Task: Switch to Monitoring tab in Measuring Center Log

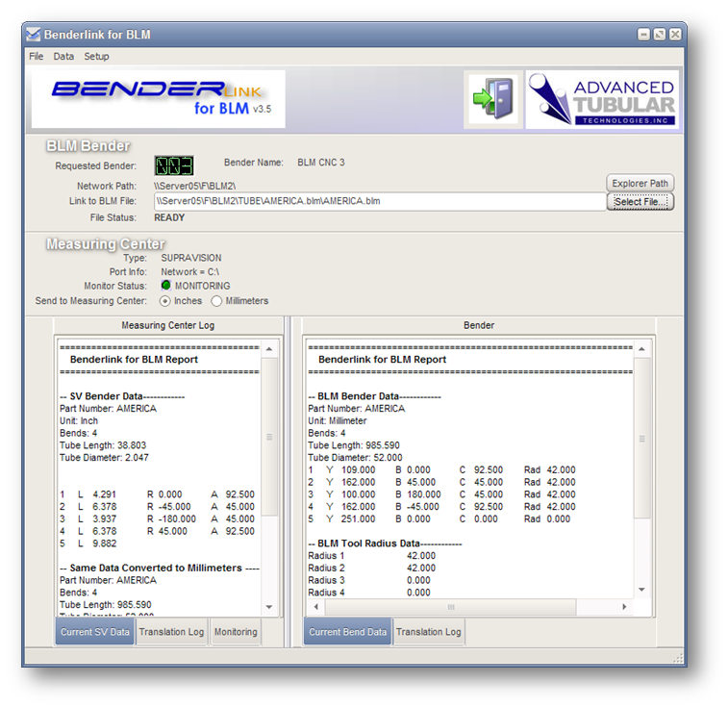Action: [236, 632]
